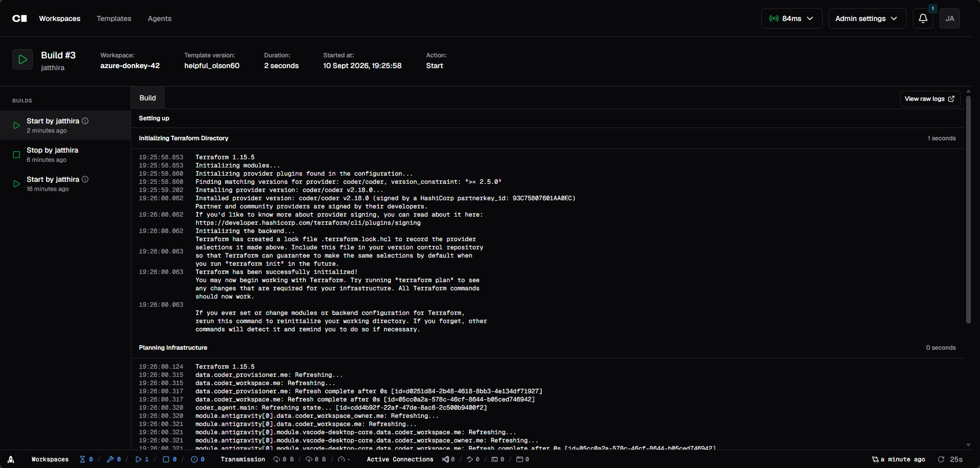Click the cloud upload transmission icon
Screen dimensions: 980x468
pyautogui.click(x=309, y=459)
